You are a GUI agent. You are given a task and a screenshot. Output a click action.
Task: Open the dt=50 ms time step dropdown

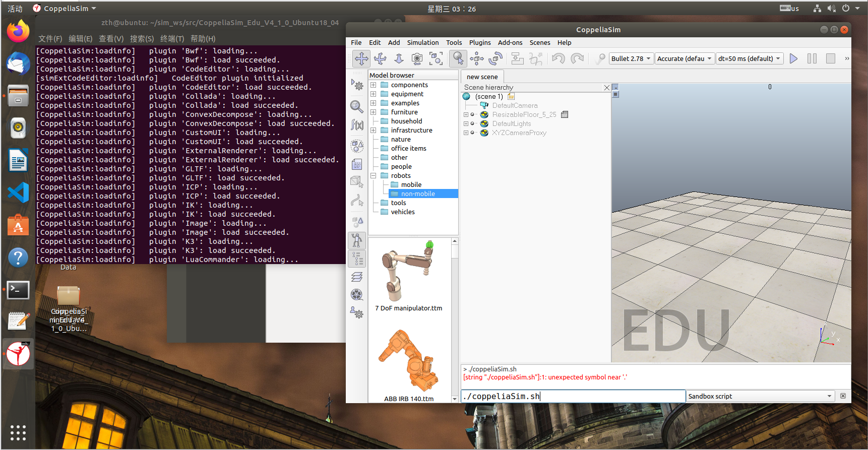pyautogui.click(x=750, y=58)
